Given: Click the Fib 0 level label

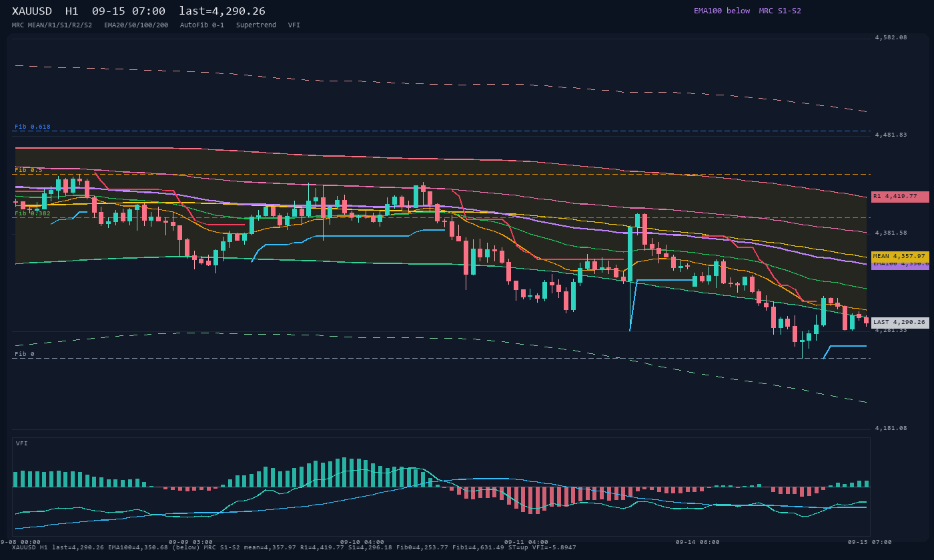Looking at the screenshot, I should click(25, 354).
